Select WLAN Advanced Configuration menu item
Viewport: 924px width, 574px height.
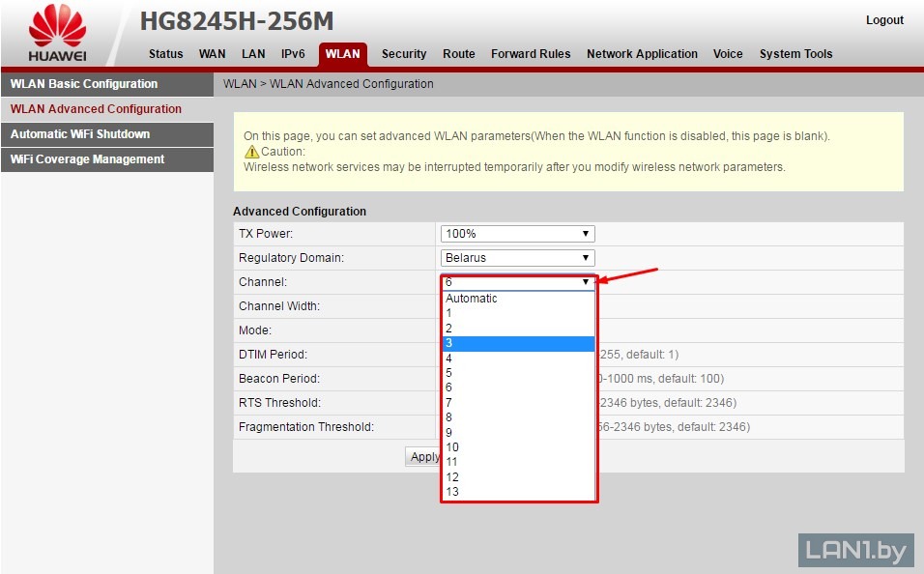pos(107,109)
